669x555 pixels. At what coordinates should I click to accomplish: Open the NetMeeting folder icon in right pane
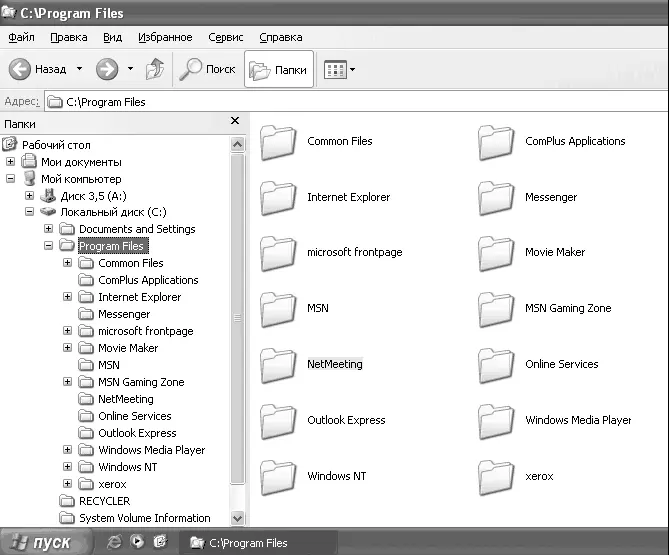coord(277,364)
